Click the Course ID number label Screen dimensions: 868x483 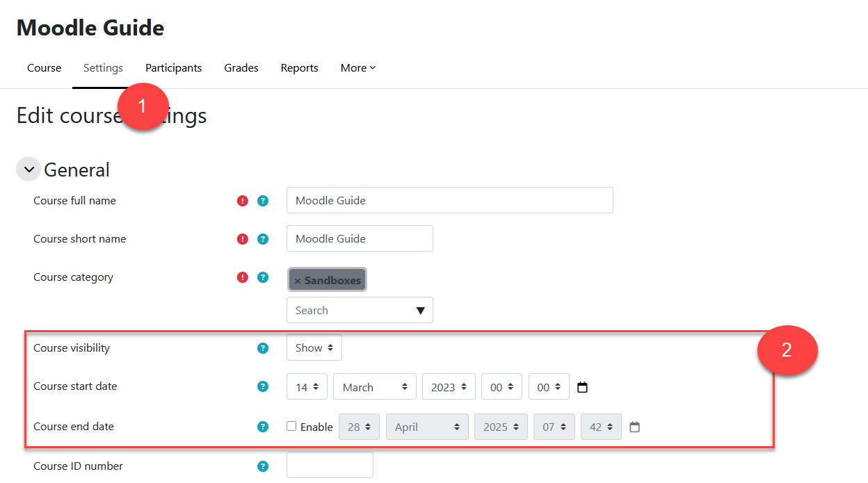tap(78, 466)
